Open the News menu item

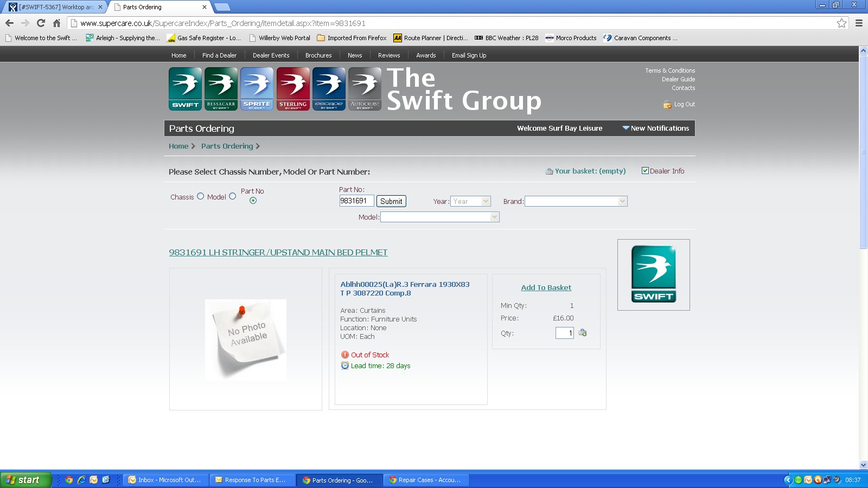tap(355, 55)
